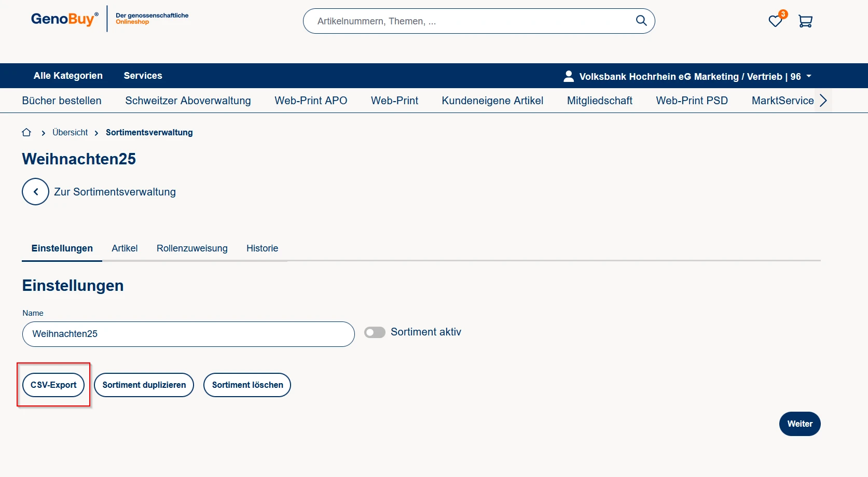Click the user profile icon
Screen dimensions: 868x477
point(569,76)
